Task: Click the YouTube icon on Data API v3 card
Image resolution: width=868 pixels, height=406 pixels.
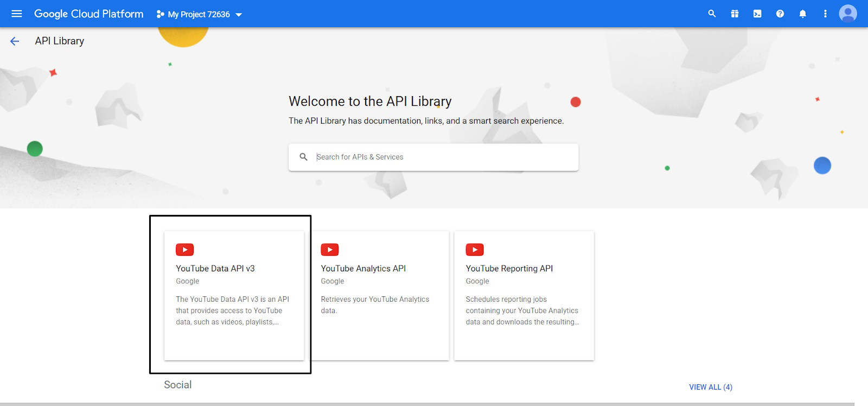Action: tap(185, 250)
